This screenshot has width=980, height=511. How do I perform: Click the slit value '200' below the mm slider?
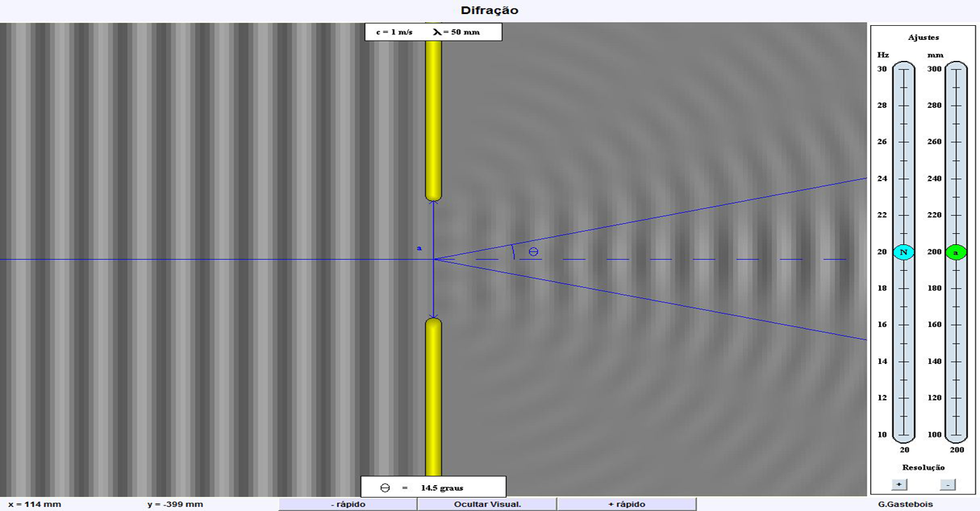tap(956, 450)
